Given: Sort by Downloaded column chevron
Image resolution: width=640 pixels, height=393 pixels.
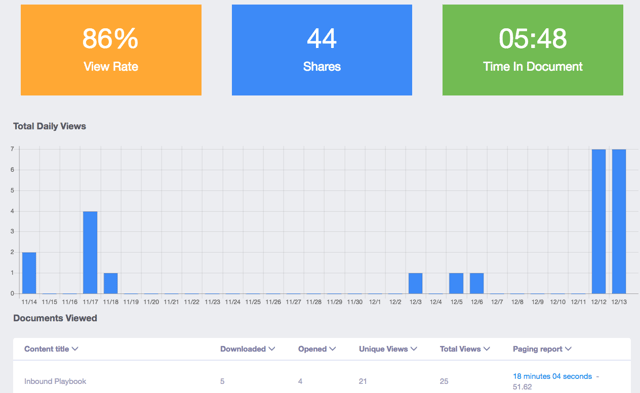Looking at the screenshot, I should pos(272,349).
